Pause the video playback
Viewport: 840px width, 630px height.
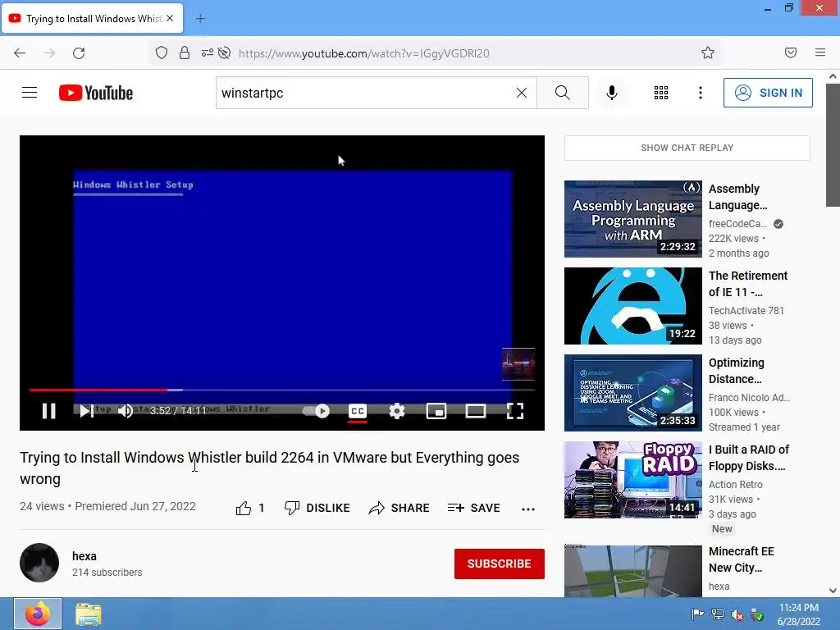(48, 411)
